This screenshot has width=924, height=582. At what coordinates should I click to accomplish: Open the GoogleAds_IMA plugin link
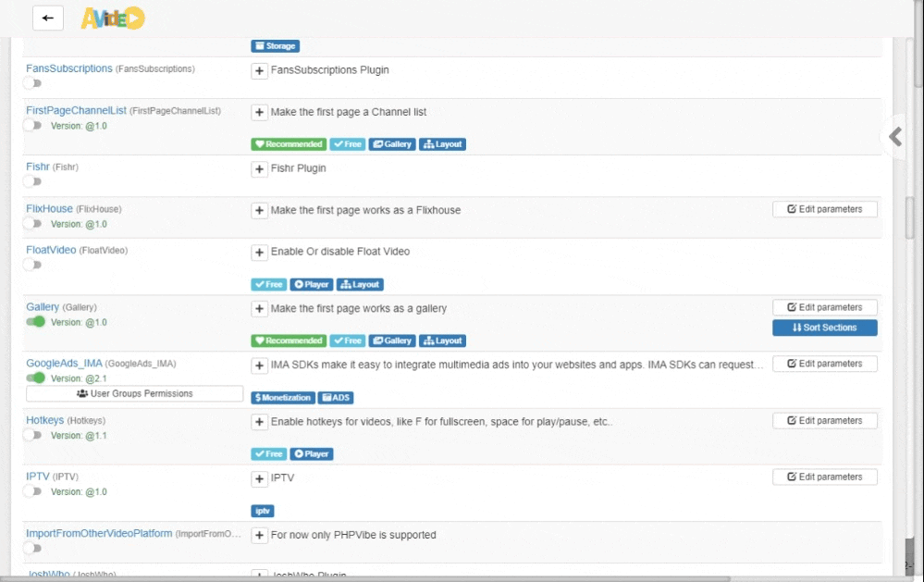64,364
